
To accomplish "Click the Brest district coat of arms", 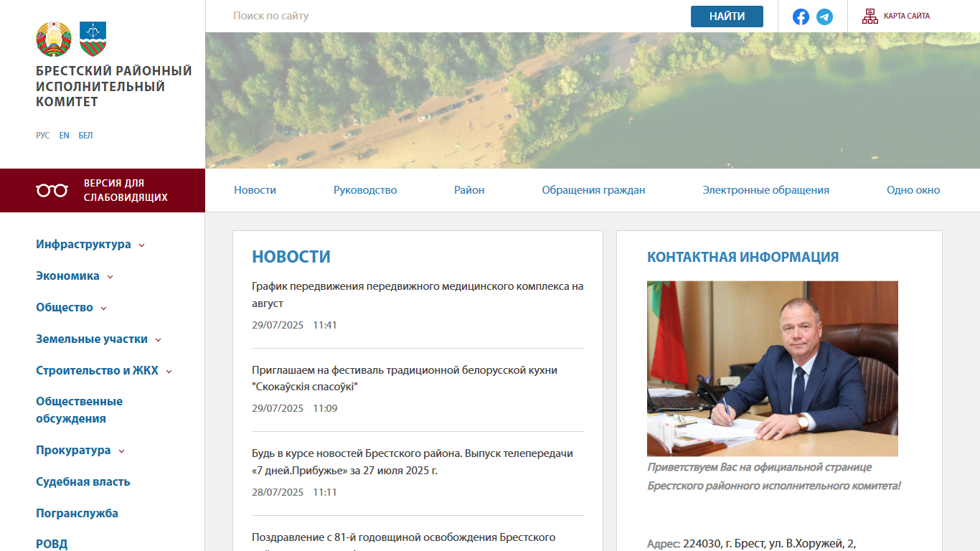I will coord(93,39).
